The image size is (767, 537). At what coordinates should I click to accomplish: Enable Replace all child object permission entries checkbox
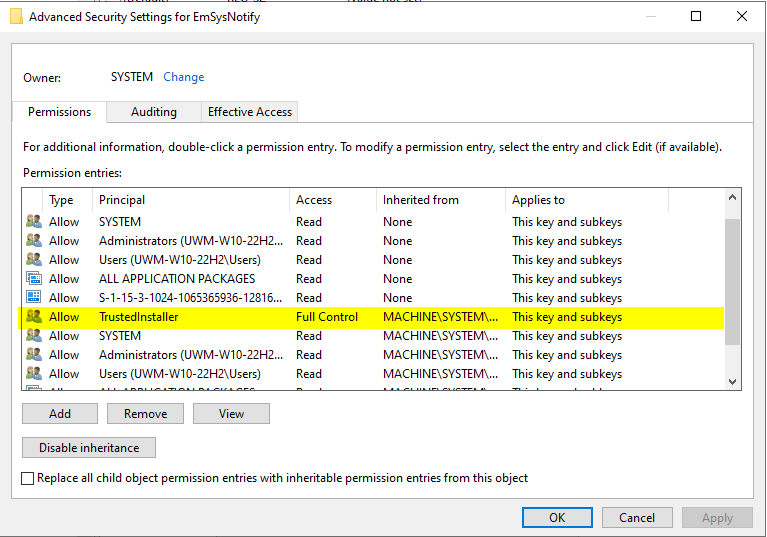[x=28, y=479]
